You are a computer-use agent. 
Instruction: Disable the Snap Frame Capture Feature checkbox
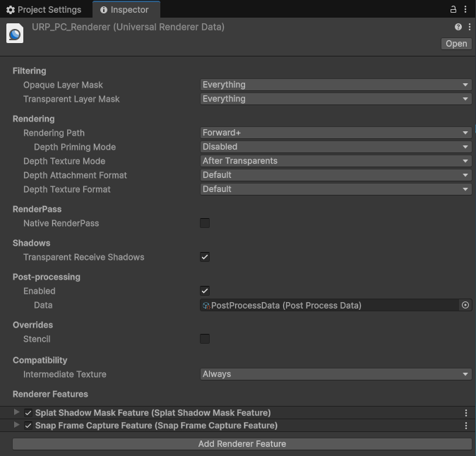pos(28,426)
